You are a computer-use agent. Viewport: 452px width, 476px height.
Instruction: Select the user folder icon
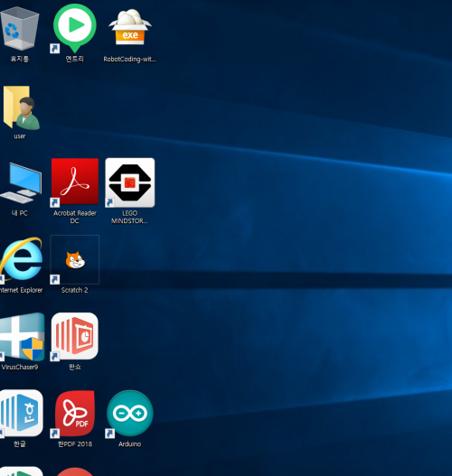coord(22,107)
